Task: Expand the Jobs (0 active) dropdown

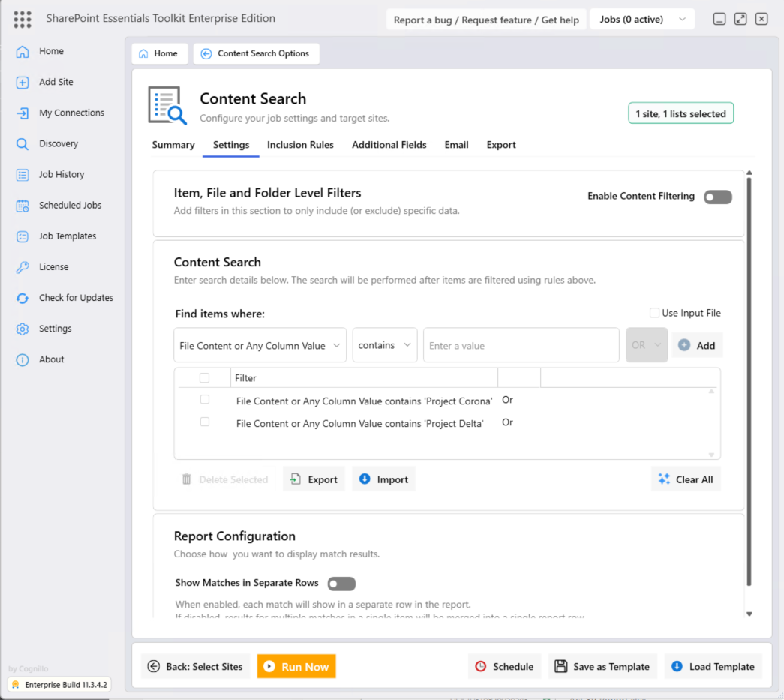Action: click(x=642, y=20)
